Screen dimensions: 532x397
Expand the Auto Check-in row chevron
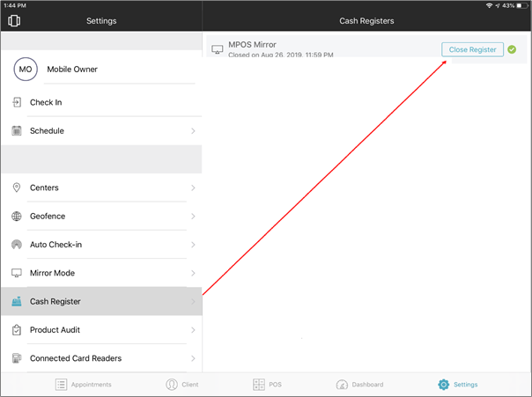tap(193, 245)
